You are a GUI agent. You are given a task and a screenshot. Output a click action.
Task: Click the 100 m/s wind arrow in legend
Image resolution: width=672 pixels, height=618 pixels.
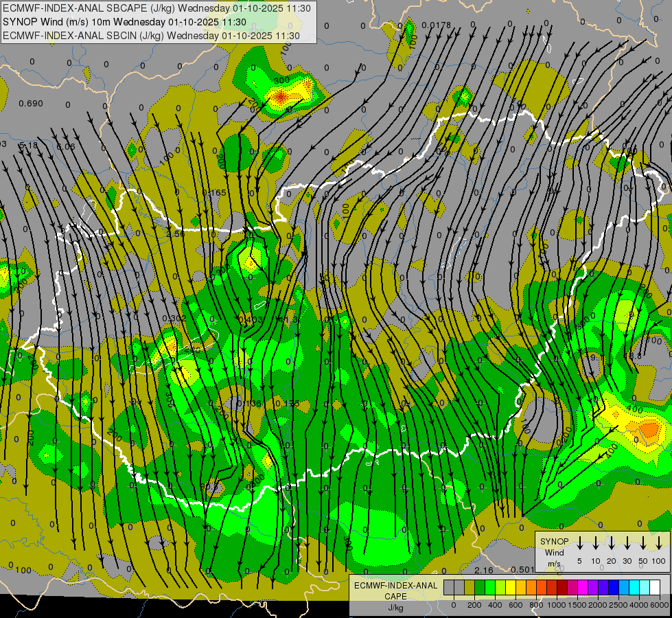click(x=659, y=543)
